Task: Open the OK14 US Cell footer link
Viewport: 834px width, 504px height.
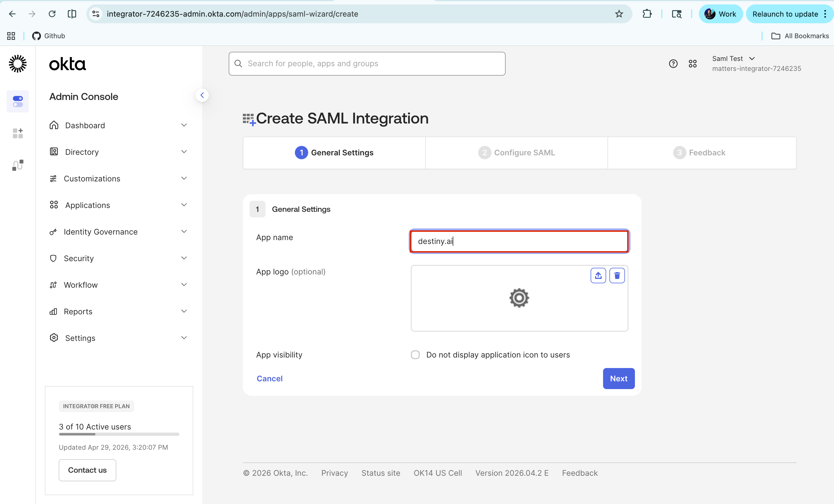Action: tap(437, 473)
